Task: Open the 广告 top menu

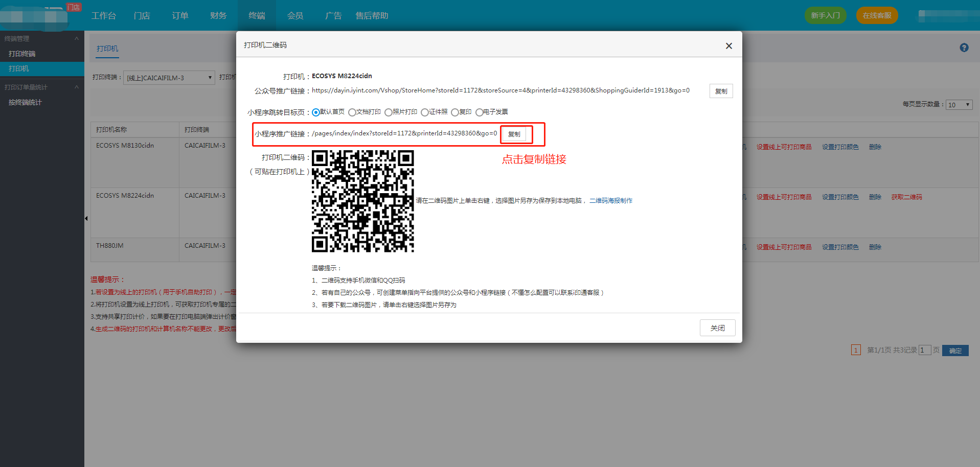Action: coord(333,16)
